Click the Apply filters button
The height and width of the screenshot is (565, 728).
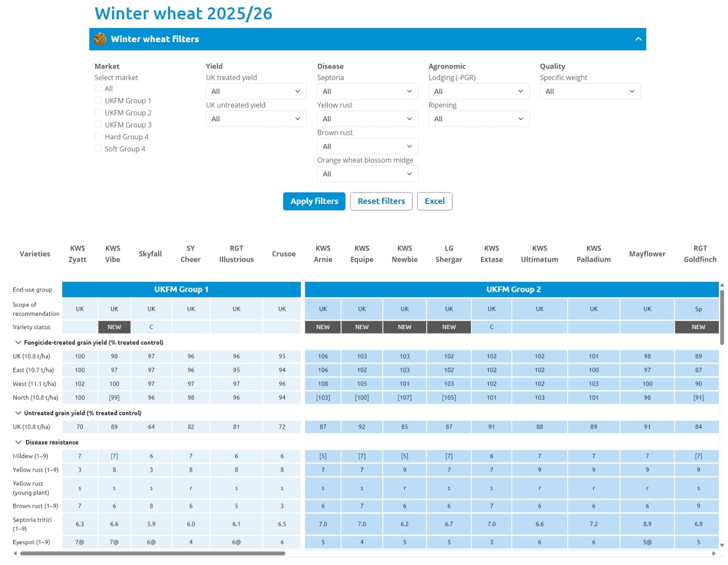[314, 201]
